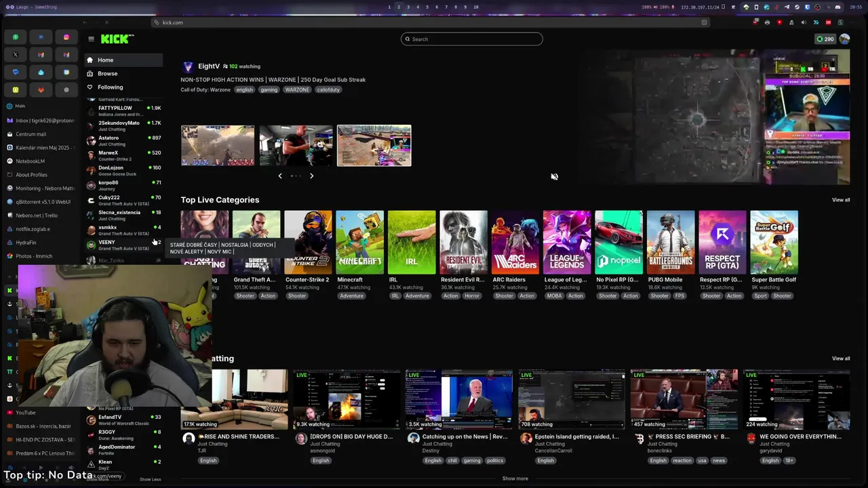Open IRL category card
This screenshot has height=488, width=868.
pos(412,242)
